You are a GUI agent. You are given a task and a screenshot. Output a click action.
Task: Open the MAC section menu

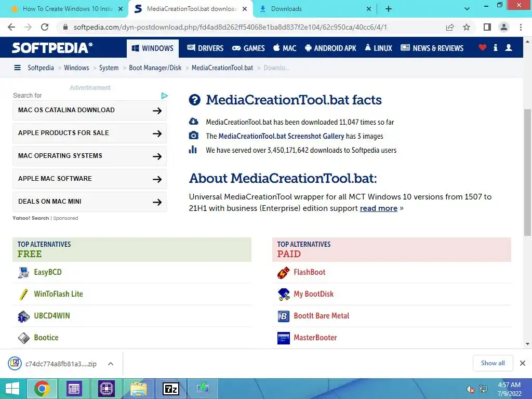(285, 48)
